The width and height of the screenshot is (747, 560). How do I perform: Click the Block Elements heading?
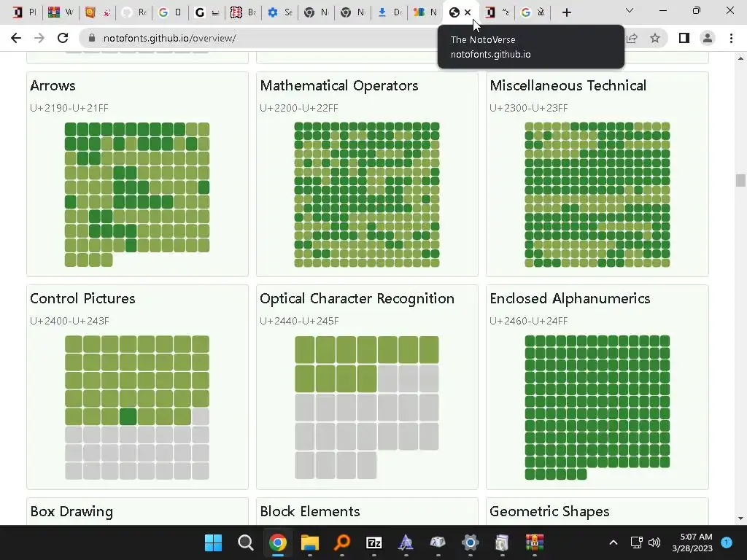coord(309,511)
